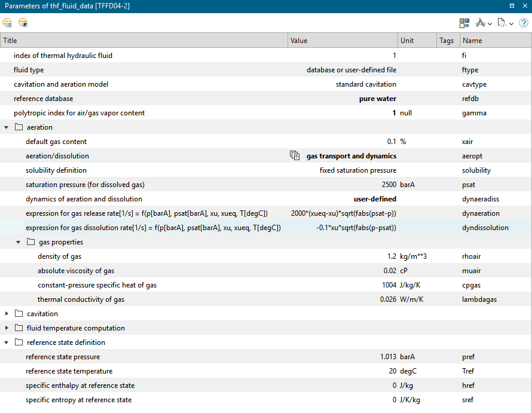This screenshot has height=413, width=532.
Task: Click the first globe icon in the toolbar
Action: tap(7, 23)
